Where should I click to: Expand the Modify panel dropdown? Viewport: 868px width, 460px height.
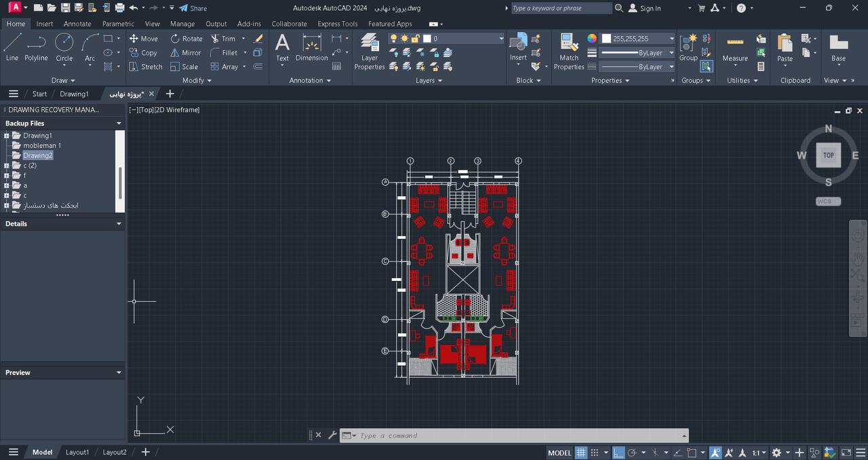pyautogui.click(x=197, y=80)
